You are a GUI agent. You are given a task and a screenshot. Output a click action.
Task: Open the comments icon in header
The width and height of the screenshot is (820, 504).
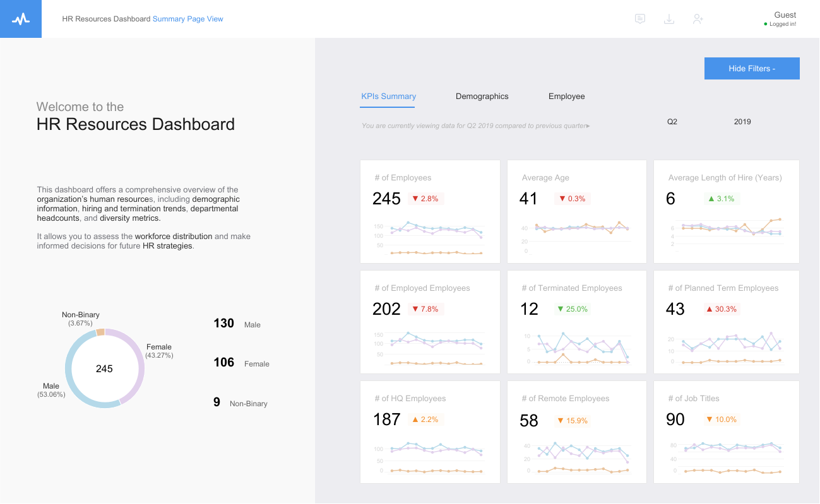pos(639,19)
